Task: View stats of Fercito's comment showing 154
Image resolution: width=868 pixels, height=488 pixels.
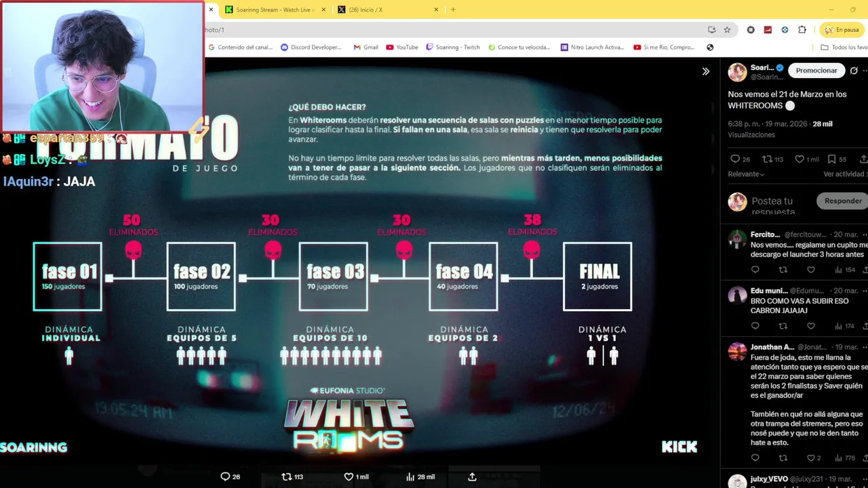Action: click(x=844, y=270)
